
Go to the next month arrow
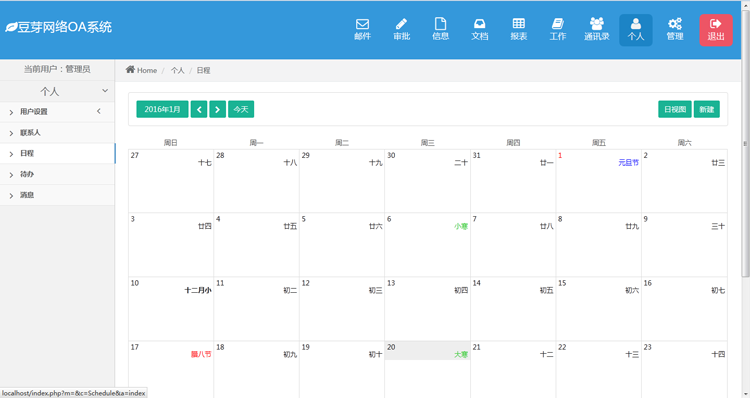[218, 110]
